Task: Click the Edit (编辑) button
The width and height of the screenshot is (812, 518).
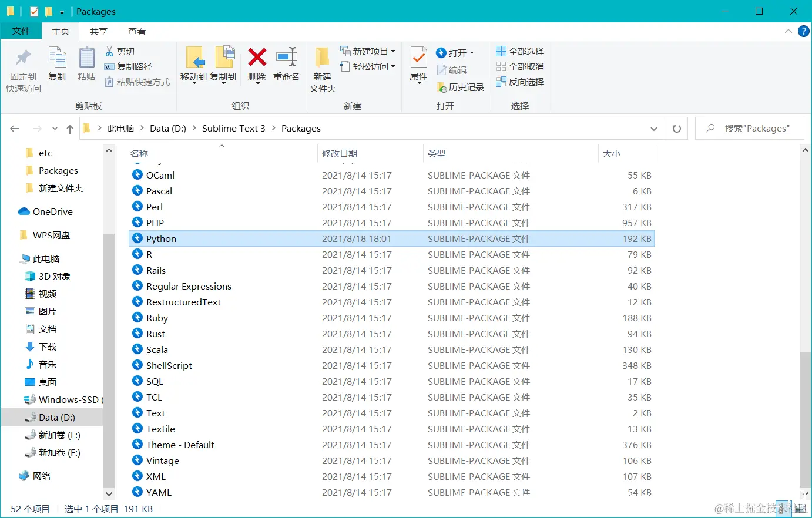Action: 452,70
